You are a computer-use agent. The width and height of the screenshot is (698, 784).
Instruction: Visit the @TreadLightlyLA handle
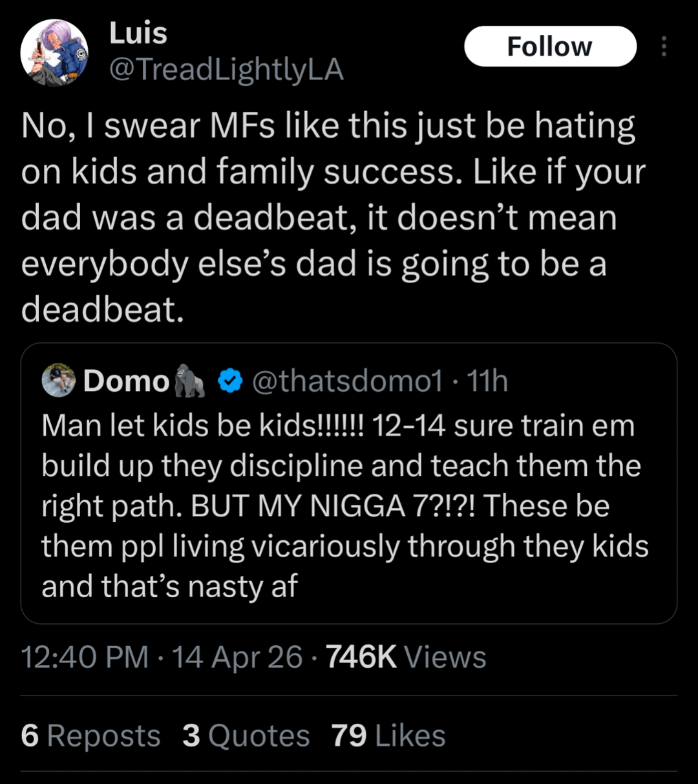(x=226, y=69)
